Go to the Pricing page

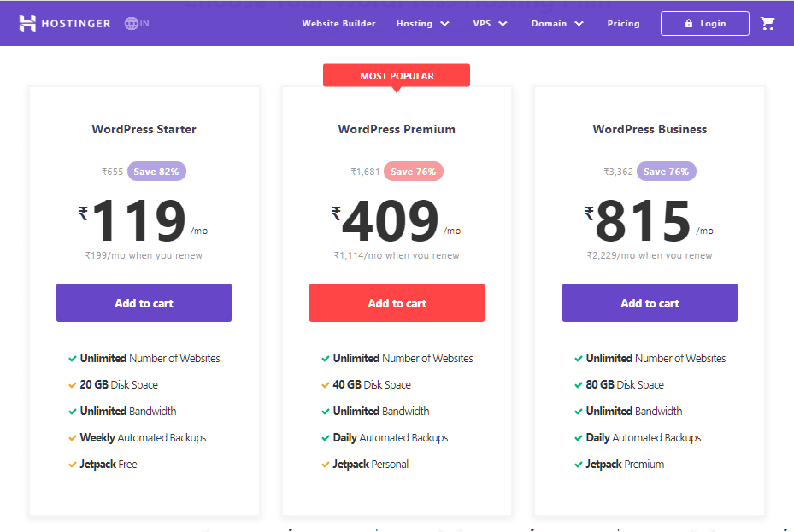pos(623,23)
